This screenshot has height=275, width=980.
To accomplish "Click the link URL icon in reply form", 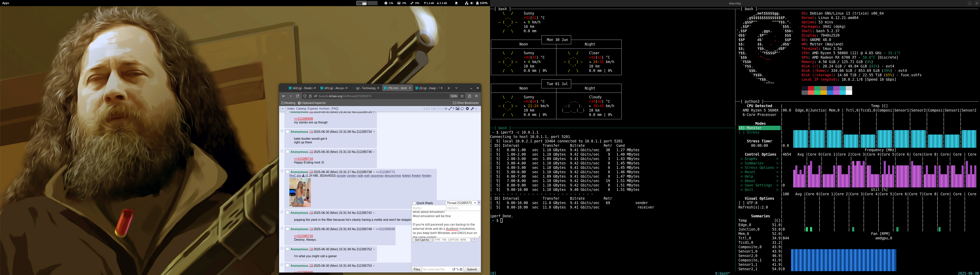I will tap(457, 269).
